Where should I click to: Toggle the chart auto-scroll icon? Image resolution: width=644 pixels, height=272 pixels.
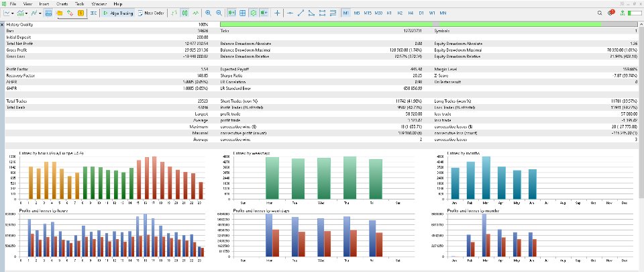231,13
